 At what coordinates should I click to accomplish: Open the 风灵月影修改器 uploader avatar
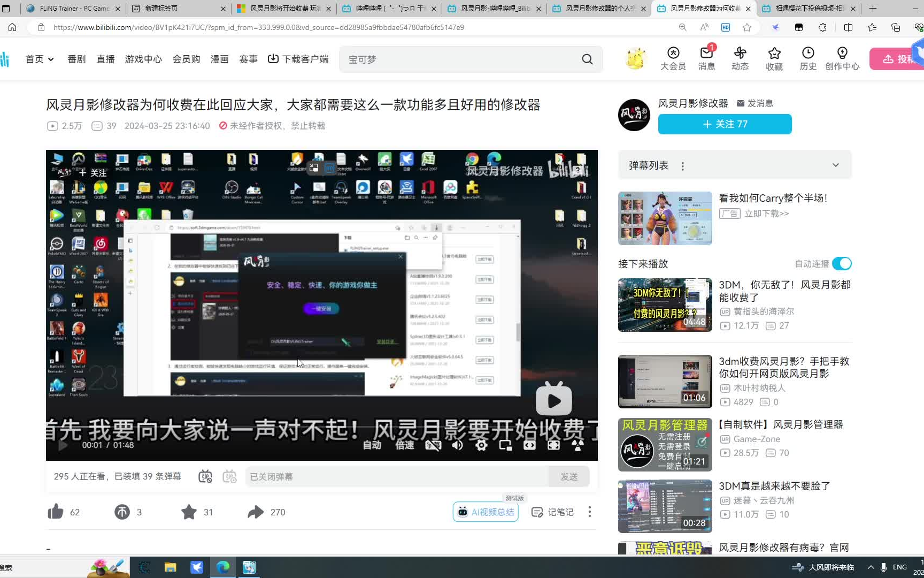click(x=634, y=115)
